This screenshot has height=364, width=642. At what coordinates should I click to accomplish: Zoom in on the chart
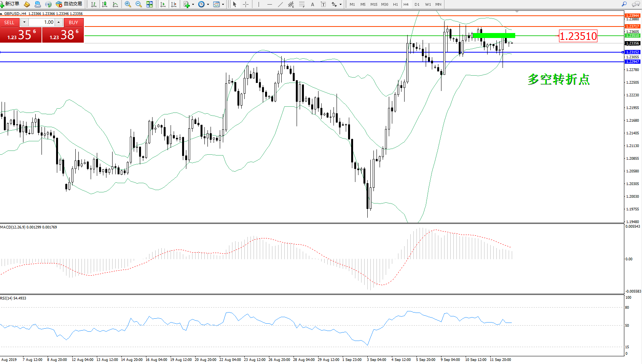128,4
